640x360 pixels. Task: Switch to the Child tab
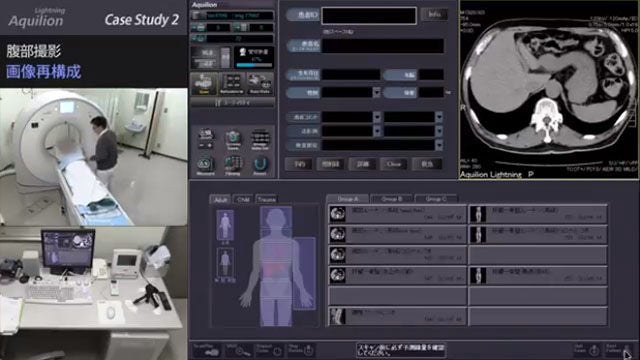[x=243, y=199]
